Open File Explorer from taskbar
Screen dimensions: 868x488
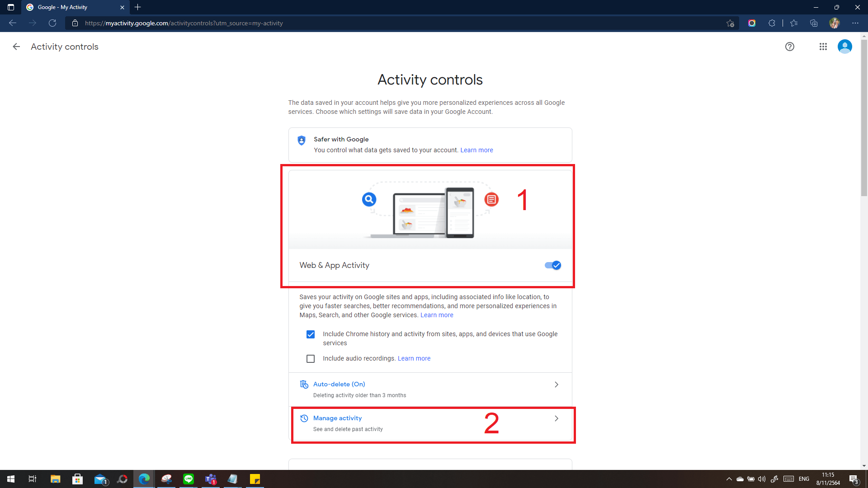(55, 479)
